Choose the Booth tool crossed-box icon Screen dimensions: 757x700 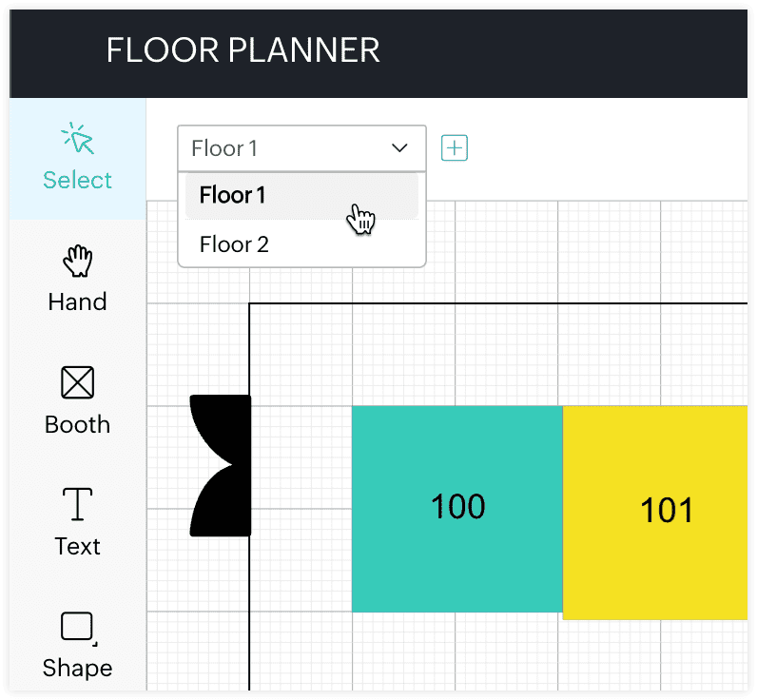point(77,383)
